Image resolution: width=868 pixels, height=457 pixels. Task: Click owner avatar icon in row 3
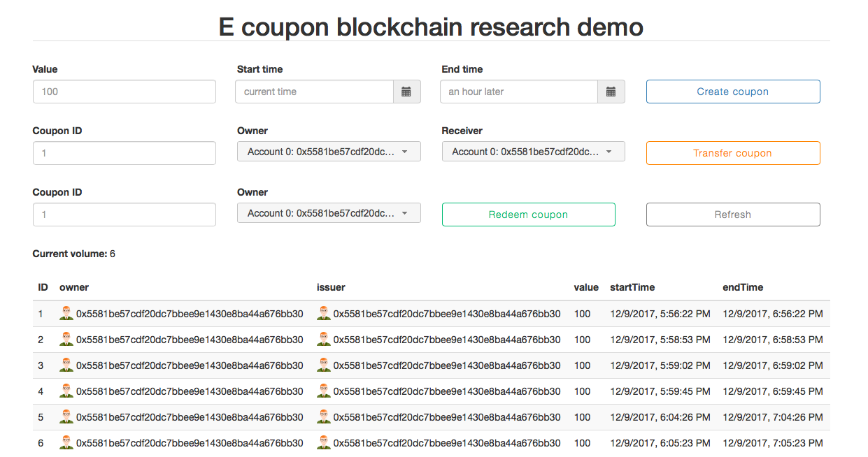[66, 365]
